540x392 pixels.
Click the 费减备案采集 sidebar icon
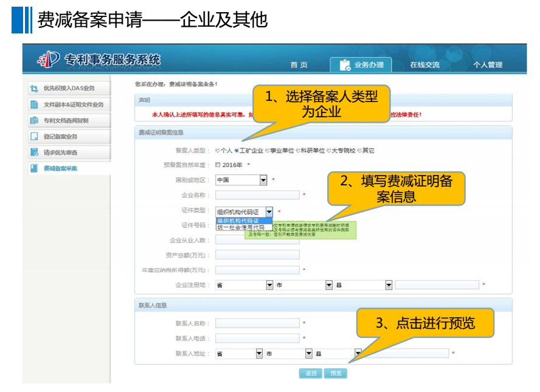[x=34, y=168]
